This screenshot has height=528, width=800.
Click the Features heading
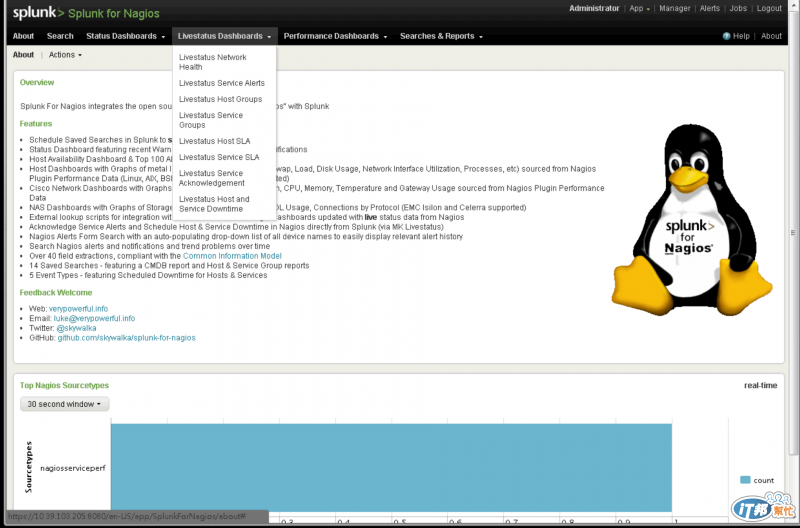(36, 124)
